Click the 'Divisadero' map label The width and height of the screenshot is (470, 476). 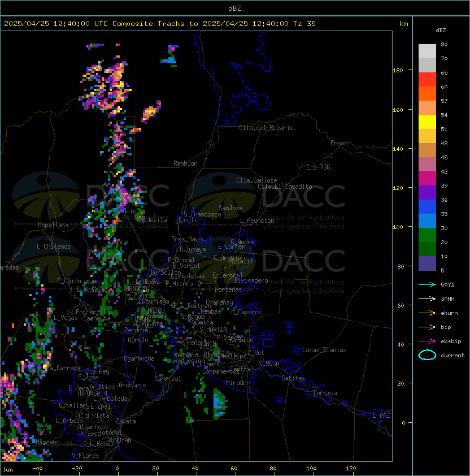(251, 280)
